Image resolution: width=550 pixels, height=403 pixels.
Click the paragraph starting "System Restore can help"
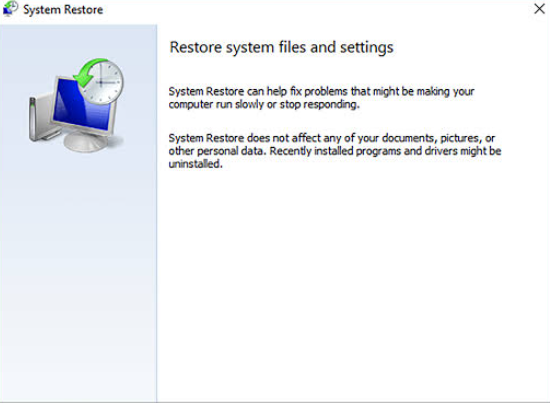(321, 98)
